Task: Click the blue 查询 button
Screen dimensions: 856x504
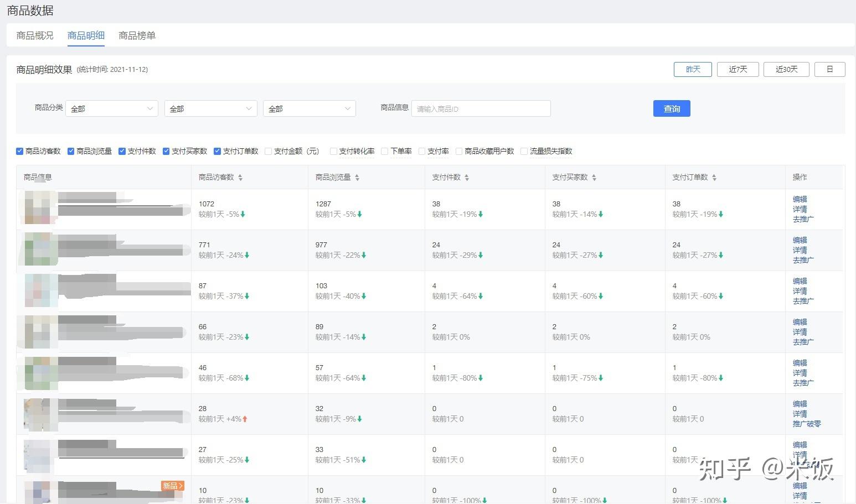Action: (x=672, y=108)
